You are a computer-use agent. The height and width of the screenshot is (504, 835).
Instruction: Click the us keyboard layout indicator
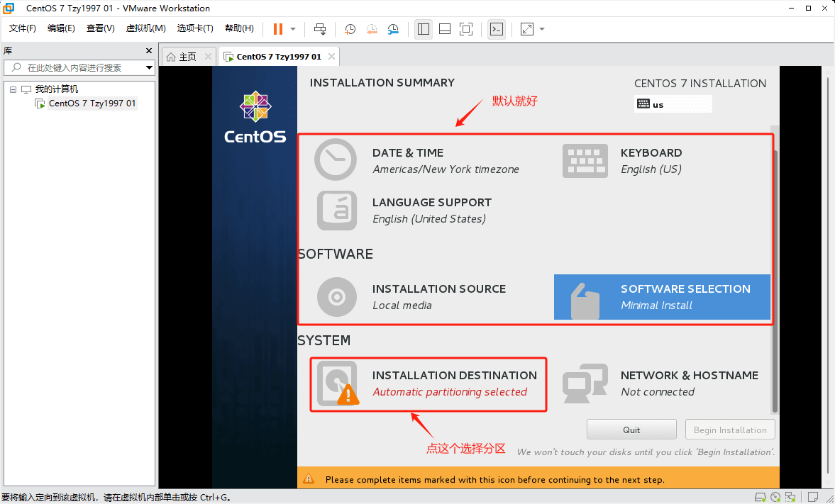(673, 104)
